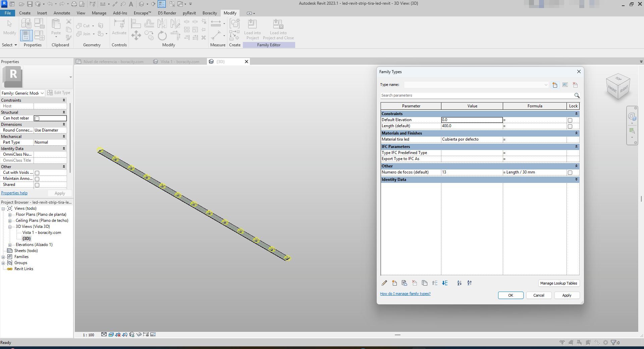This screenshot has height=349, width=644.
Task: Toggle the Maintain Annotation checkbox
Action: click(x=37, y=179)
